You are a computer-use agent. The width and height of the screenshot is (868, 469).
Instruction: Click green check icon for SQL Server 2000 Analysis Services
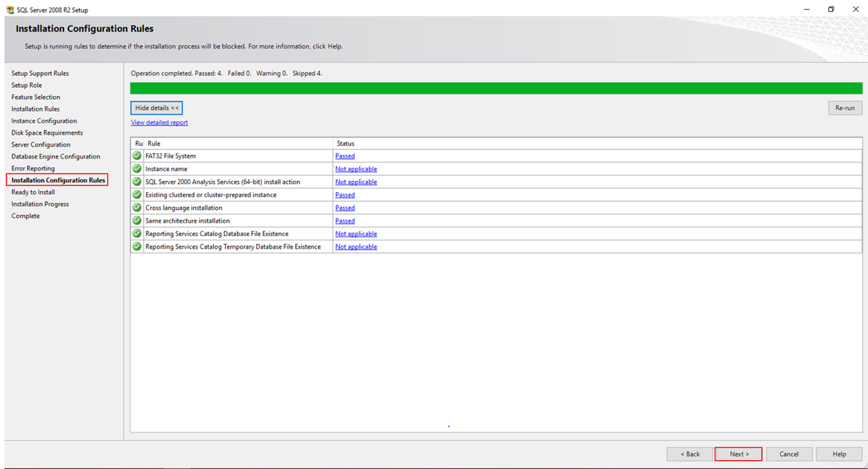tap(137, 182)
